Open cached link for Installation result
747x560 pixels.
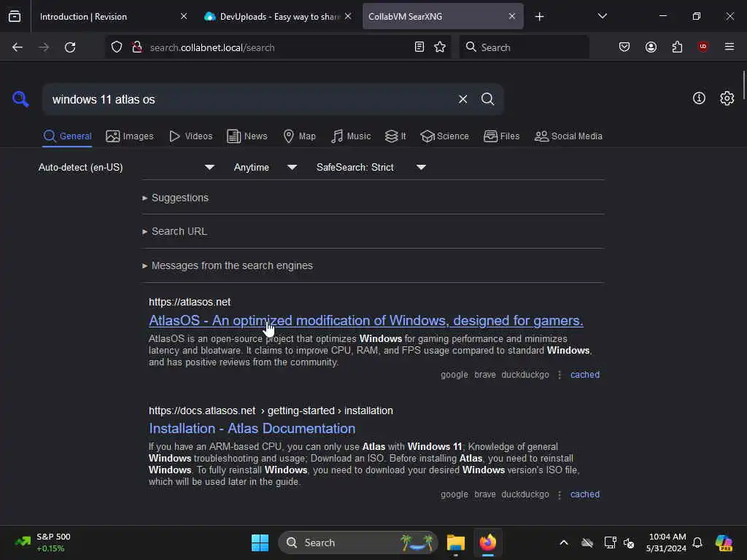(585, 494)
